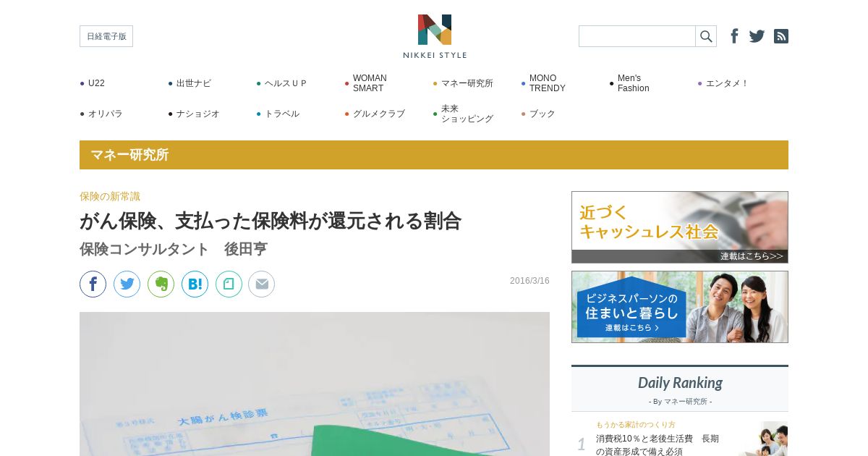Open 保険の新常識 series link
Screen dimensions: 868x456
pos(110,196)
